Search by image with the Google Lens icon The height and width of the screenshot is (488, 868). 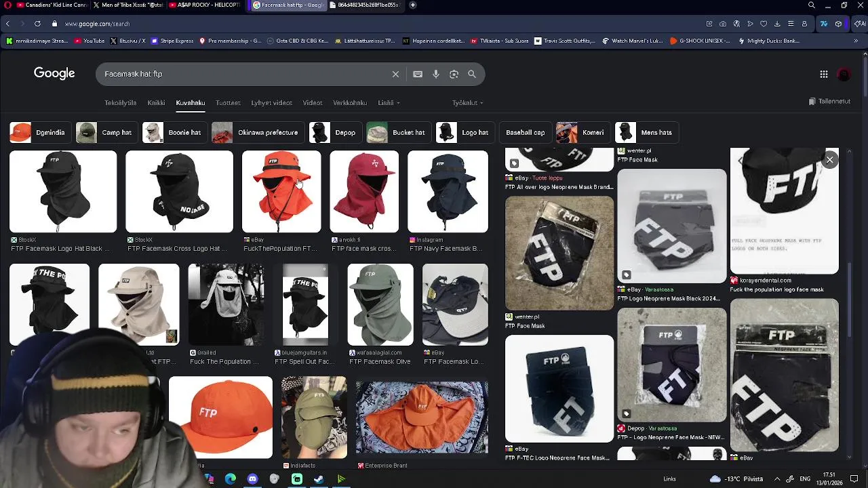click(454, 74)
